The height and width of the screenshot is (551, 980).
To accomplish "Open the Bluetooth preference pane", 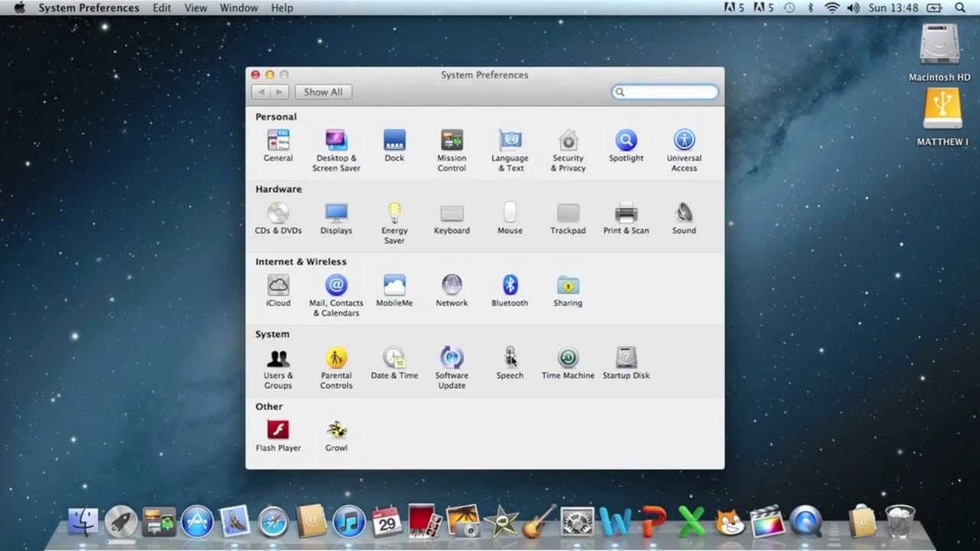I will (510, 291).
